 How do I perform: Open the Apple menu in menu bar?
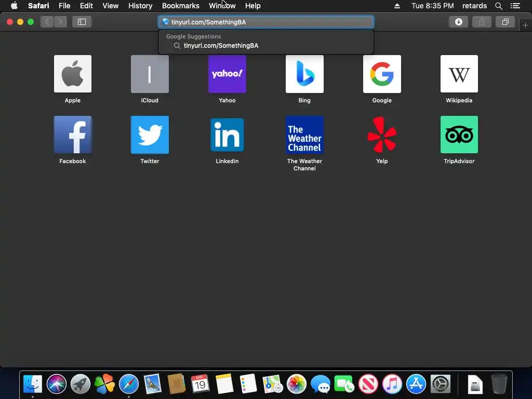[x=14, y=6]
